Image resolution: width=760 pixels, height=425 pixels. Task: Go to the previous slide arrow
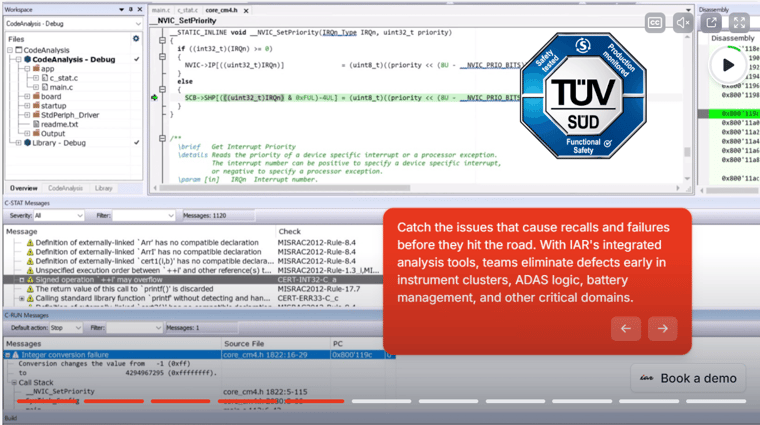pyautogui.click(x=626, y=327)
